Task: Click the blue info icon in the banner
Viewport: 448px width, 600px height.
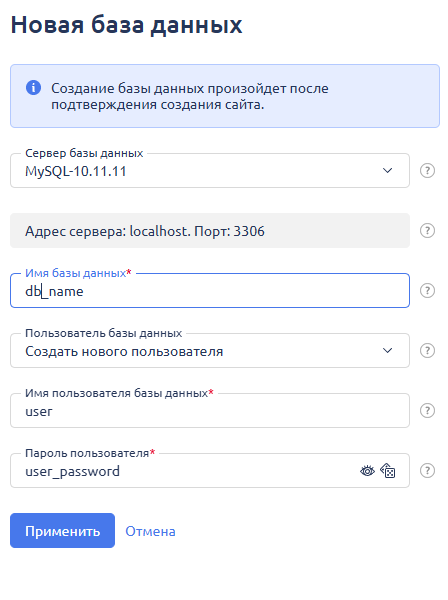Action: coord(33,88)
